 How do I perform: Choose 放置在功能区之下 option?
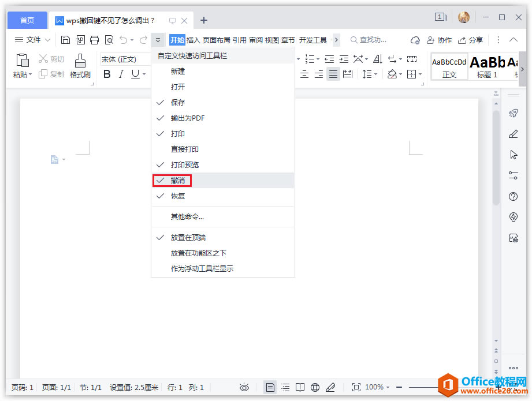pyautogui.click(x=223, y=253)
